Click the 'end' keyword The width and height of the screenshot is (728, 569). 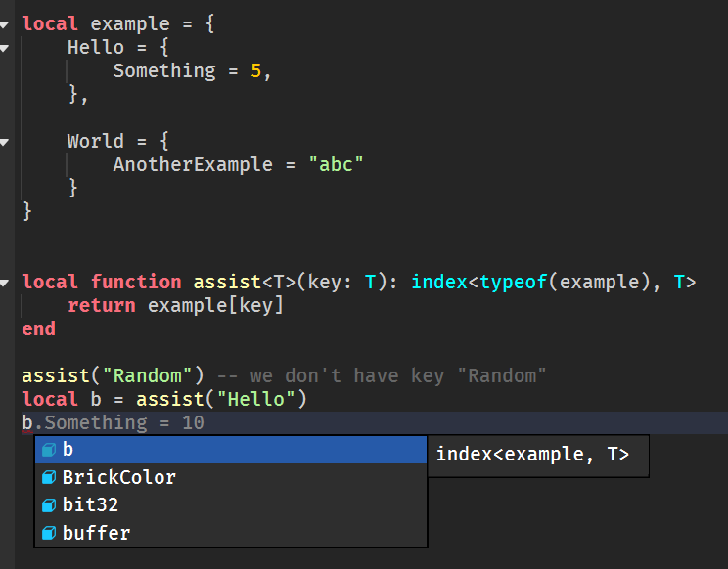(39, 329)
